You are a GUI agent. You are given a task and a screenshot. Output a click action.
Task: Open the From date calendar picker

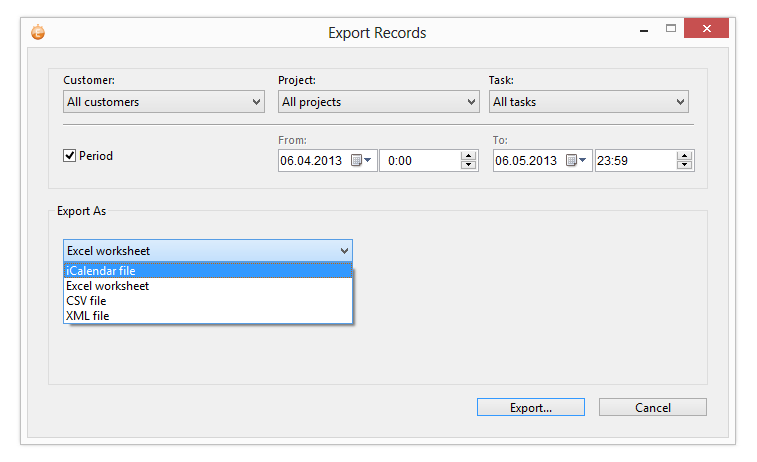[x=361, y=160]
